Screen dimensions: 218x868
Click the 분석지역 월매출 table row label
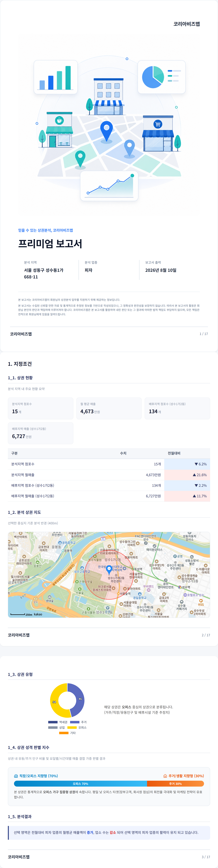(23, 475)
